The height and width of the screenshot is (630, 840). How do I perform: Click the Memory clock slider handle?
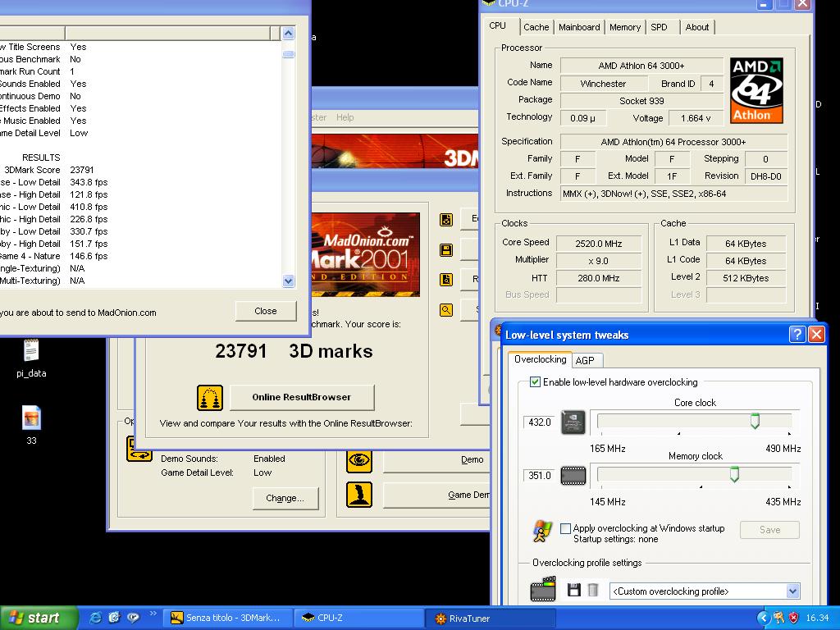(734, 474)
